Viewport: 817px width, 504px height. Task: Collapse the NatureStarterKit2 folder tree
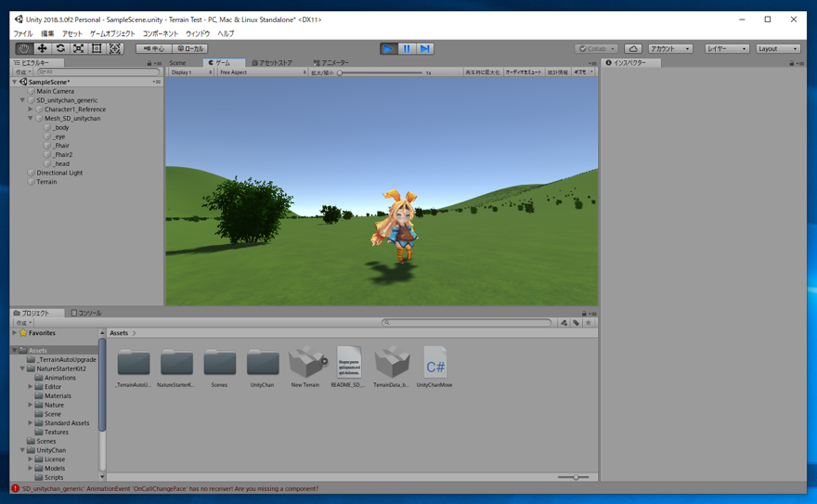pos(22,368)
